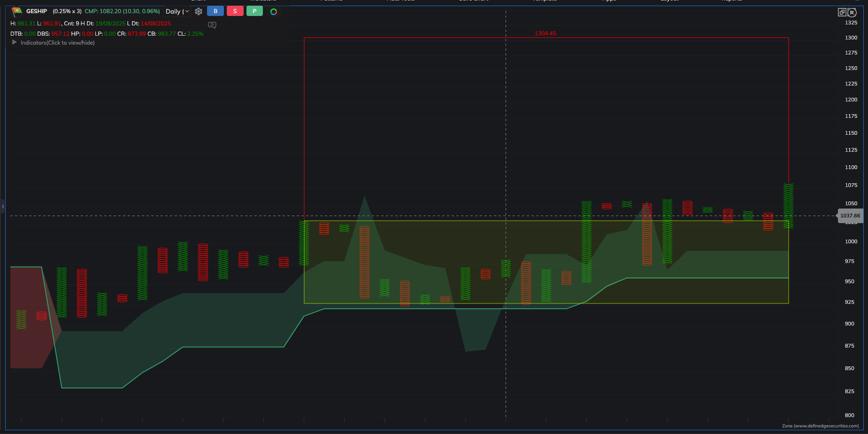The height and width of the screenshot is (434, 868).
Task: Expand the Indicators list triangle
Action: click(15, 42)
